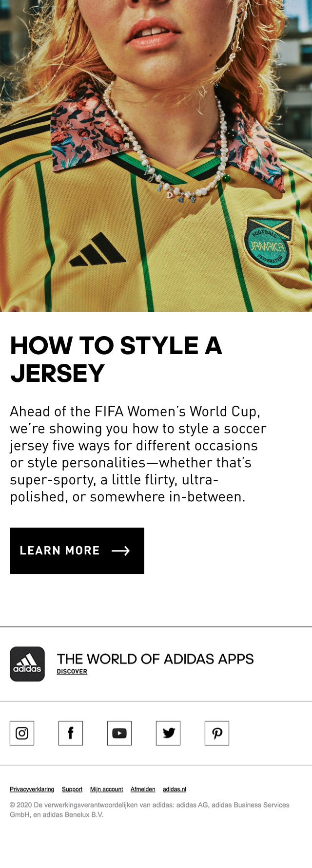Tap the black adidas app icon
312x868 pixels.
coord(27,664)
